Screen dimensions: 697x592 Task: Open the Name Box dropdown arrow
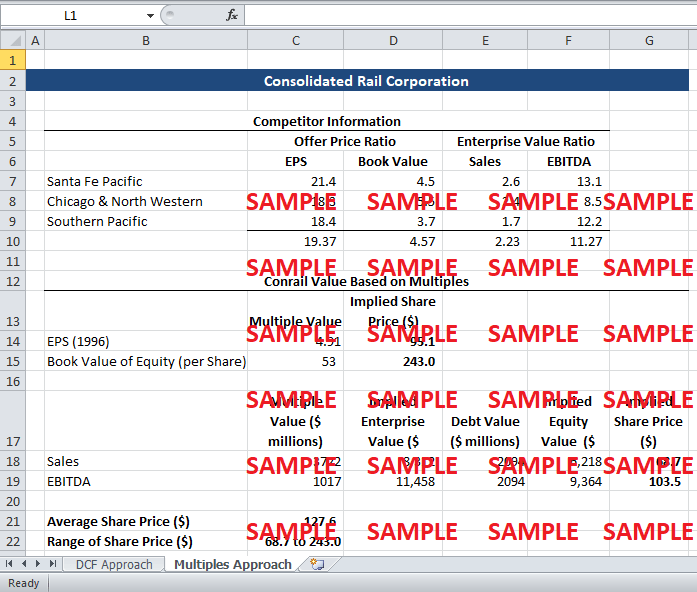(150, 16)
